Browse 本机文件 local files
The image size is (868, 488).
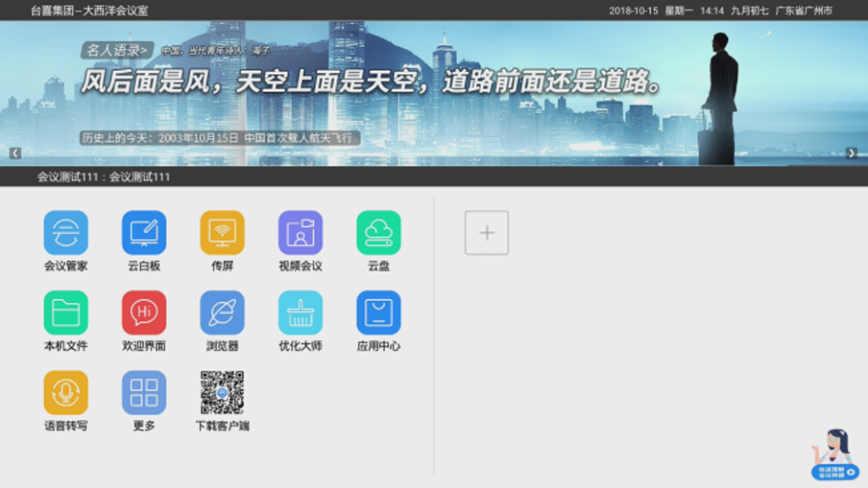(66, 312)
